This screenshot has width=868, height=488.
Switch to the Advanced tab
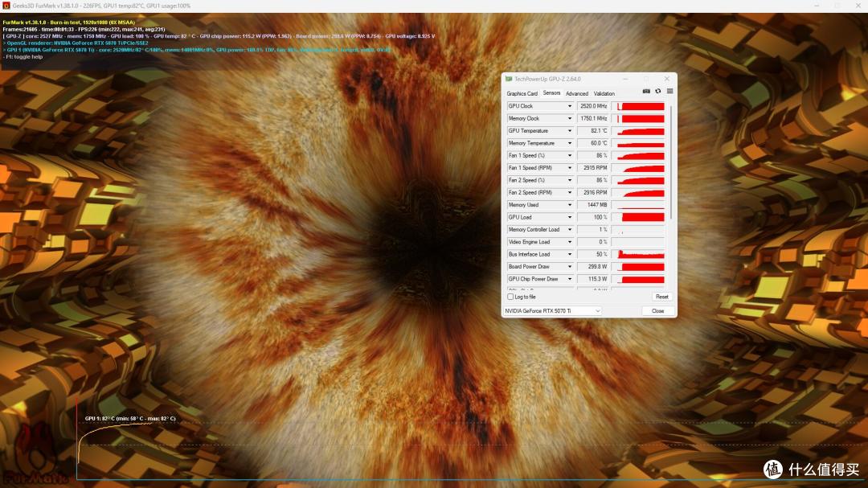pyautogui.click(x=577, y=93)
